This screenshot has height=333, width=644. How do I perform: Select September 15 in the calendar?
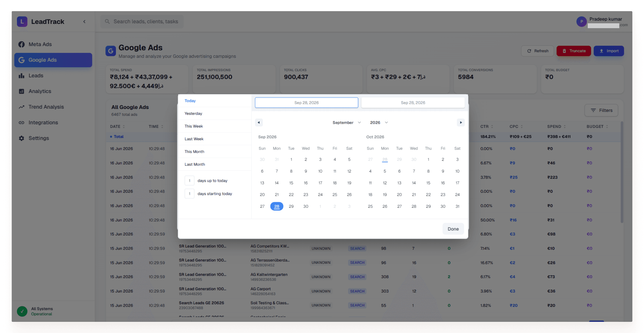(x=291, y=183)
